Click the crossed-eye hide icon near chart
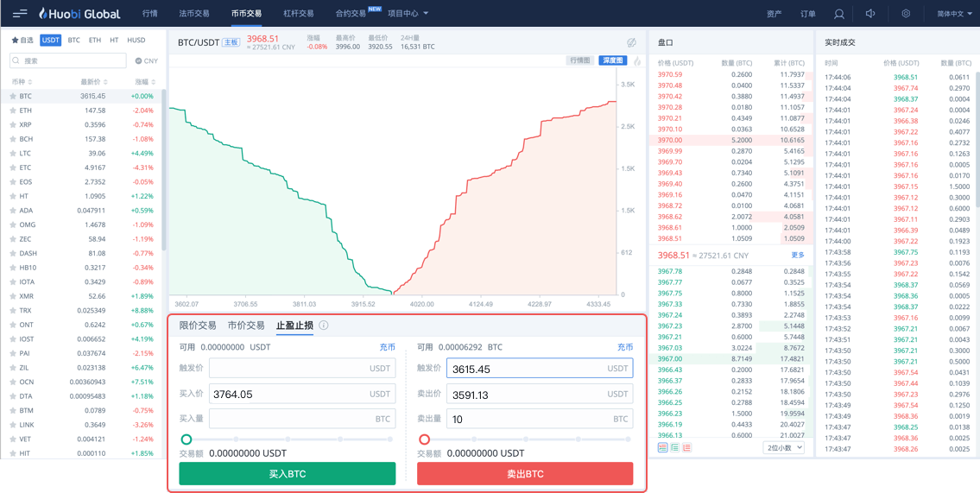The height and width of the screenshot is (493, 980). coord(631,42)
